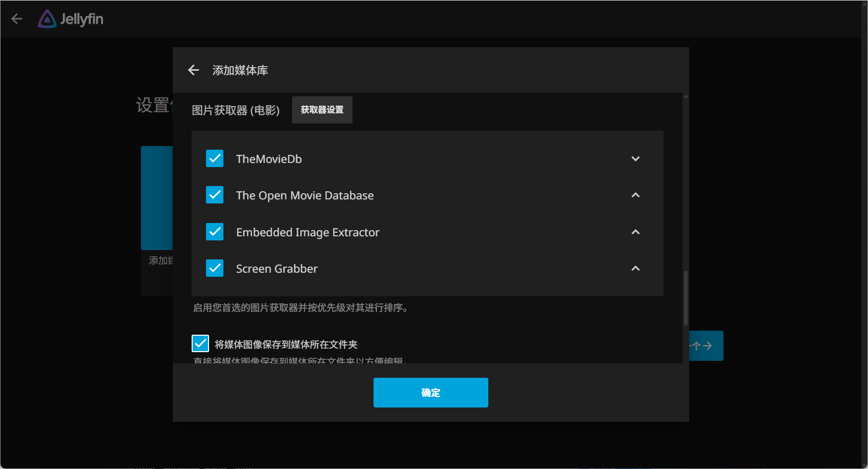Move Embedded Image Extractor up with chevron
Viewport: 868px width, 469px height.
coord(635,232)
